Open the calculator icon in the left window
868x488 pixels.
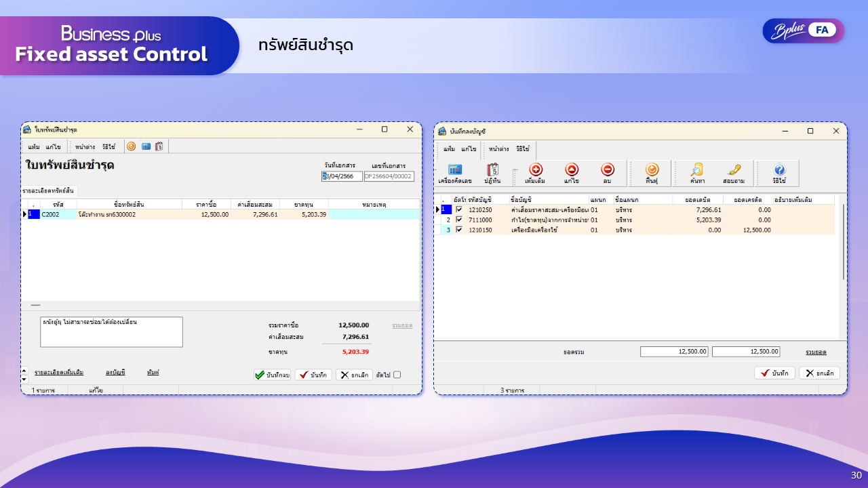[x=145, y=146]
